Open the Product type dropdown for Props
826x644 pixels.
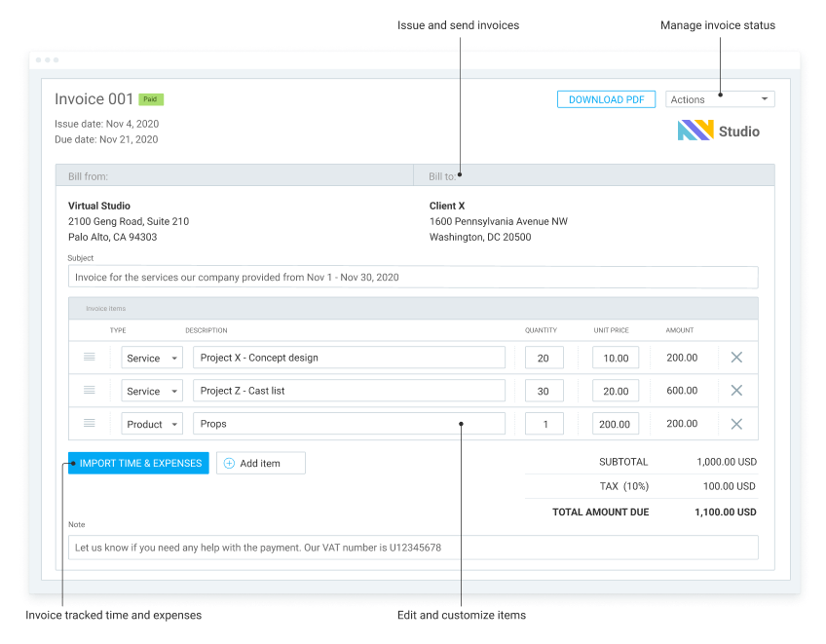[x=152, y=424]
